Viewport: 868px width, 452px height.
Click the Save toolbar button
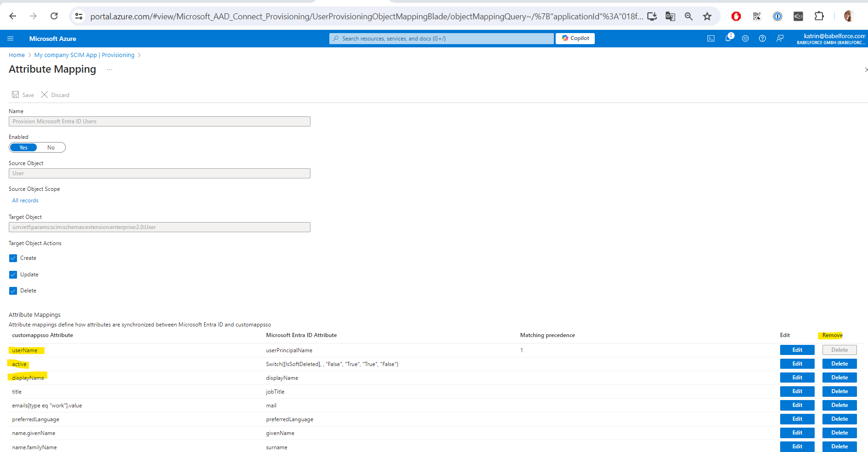[23, 95]
